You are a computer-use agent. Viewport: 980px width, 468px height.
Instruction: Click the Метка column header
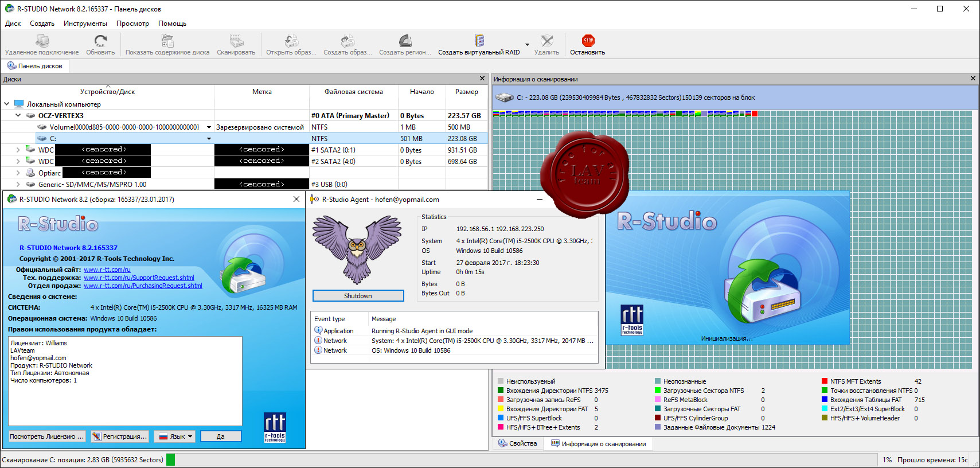pos(261,92)
